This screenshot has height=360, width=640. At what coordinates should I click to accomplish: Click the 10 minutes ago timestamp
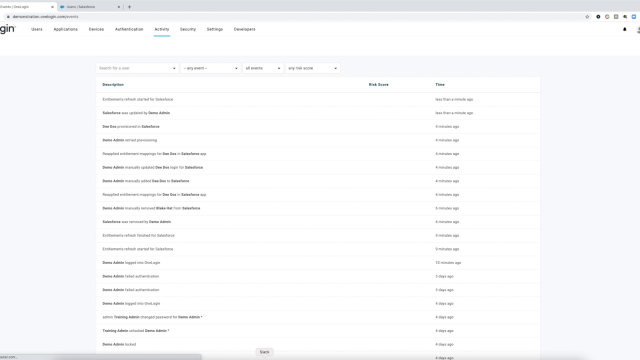coord(448,263)
